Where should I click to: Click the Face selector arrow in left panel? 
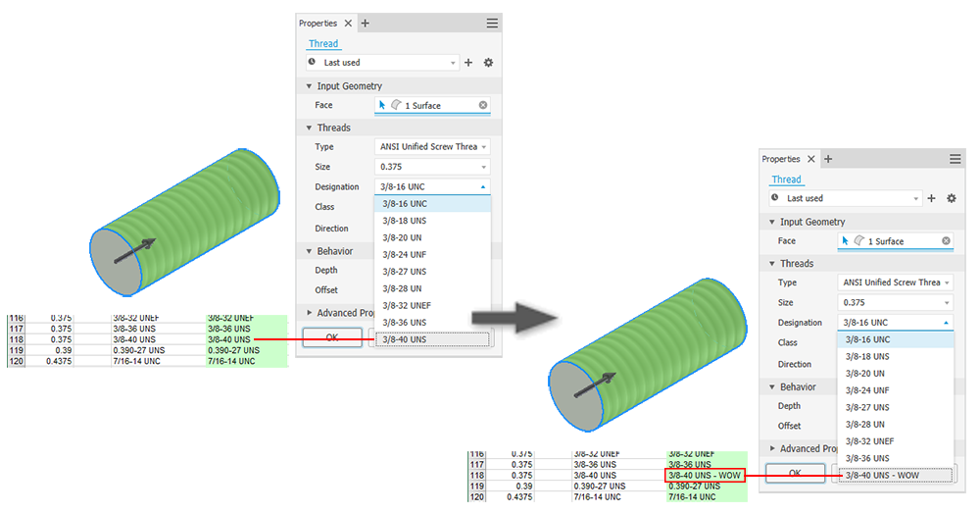tap(382, 105)
